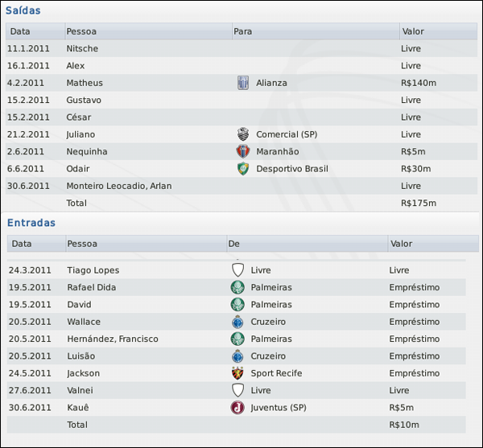The width and height of the screenshot is (483, 448).
Task: Click the Sport Recife club badge
Action: point(237,373)
